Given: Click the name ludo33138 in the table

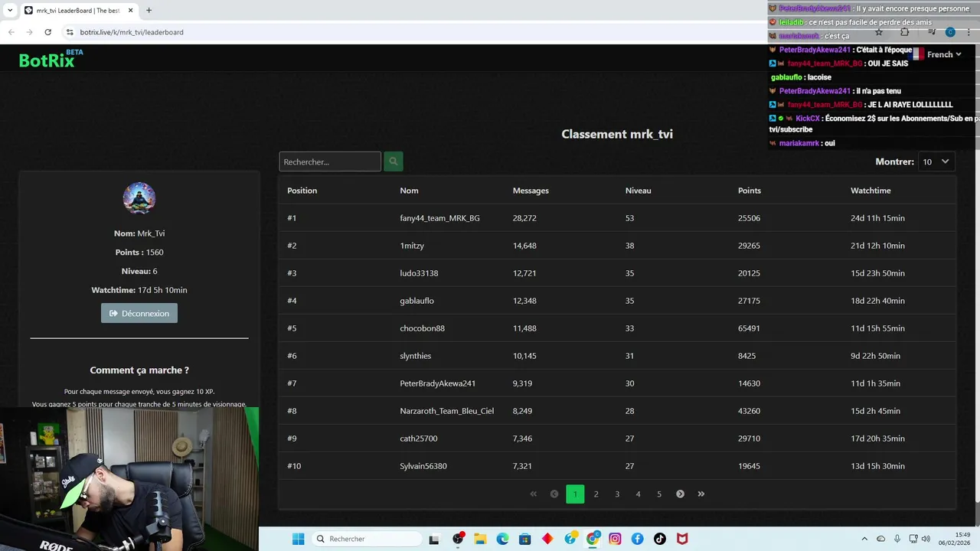Looking at the screenshot, I should [419, 273].
